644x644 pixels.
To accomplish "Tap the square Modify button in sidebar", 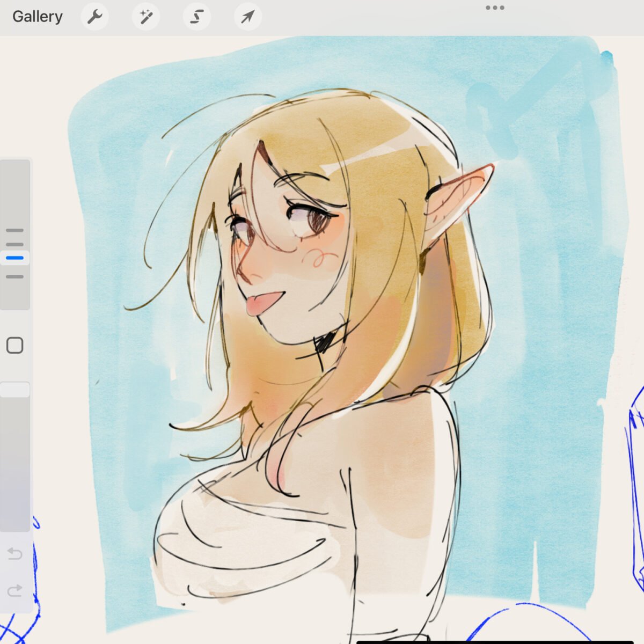I will (x=15, y=345).
